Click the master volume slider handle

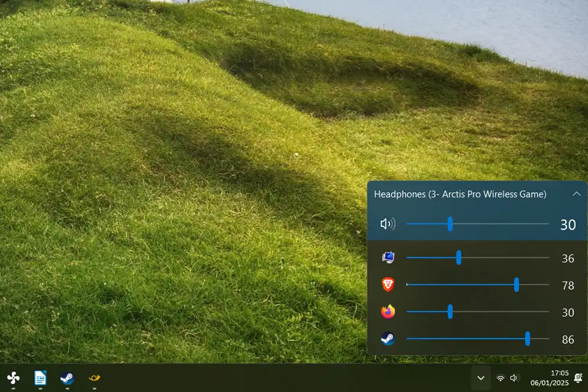pyautogui.click(x=450, y=224)
